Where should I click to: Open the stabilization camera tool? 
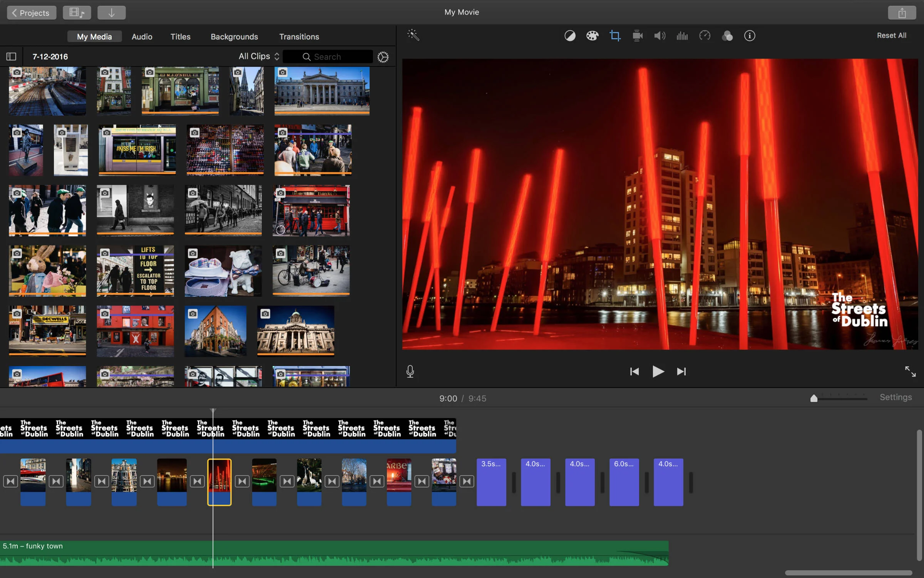(x=638, y=36)
